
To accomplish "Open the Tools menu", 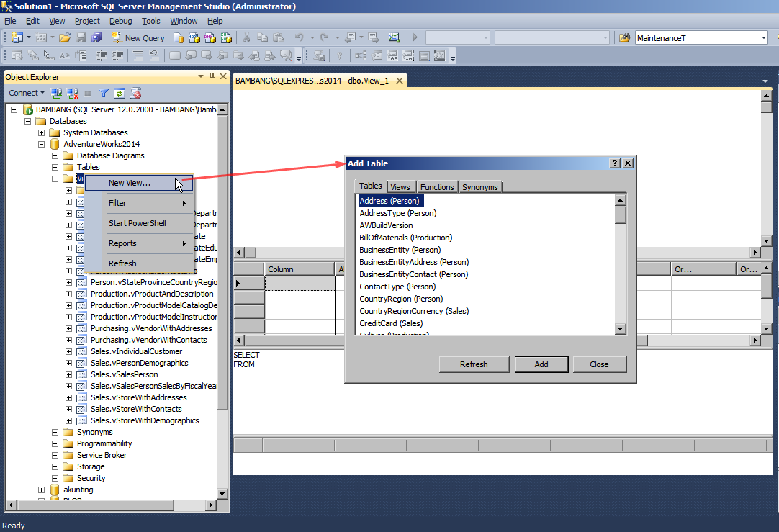I will [150, 21].
